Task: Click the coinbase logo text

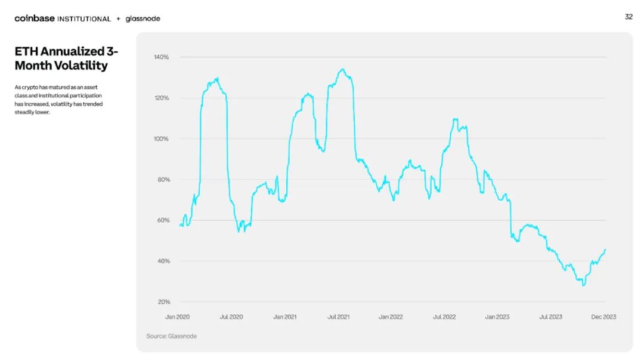Action: (x=35, y=19)
